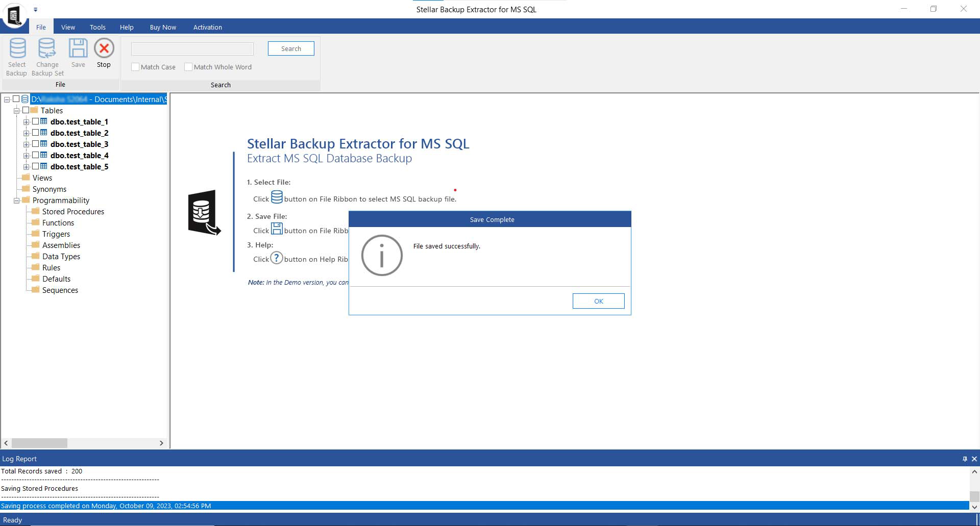The image size is (980, 526).
Task: Expand the dbo.test_table_1 node
Action: pos(26,122)
